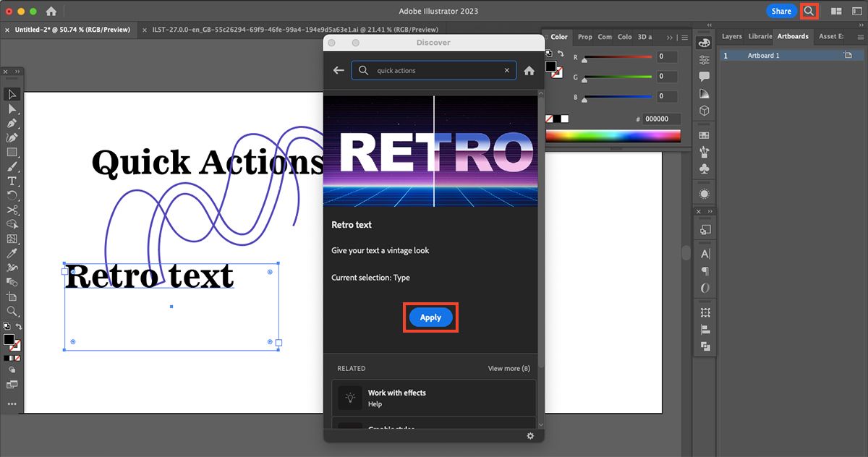Viewport: 868px width, 457px height.
Task: Open the Symbols club-shaped dock icon
Action: tap(704, 168)
